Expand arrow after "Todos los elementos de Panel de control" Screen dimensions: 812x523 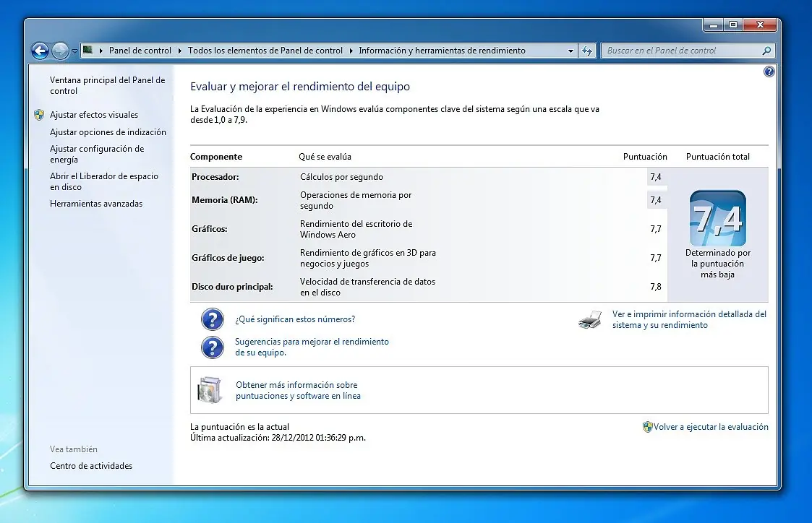coord(351,51)
